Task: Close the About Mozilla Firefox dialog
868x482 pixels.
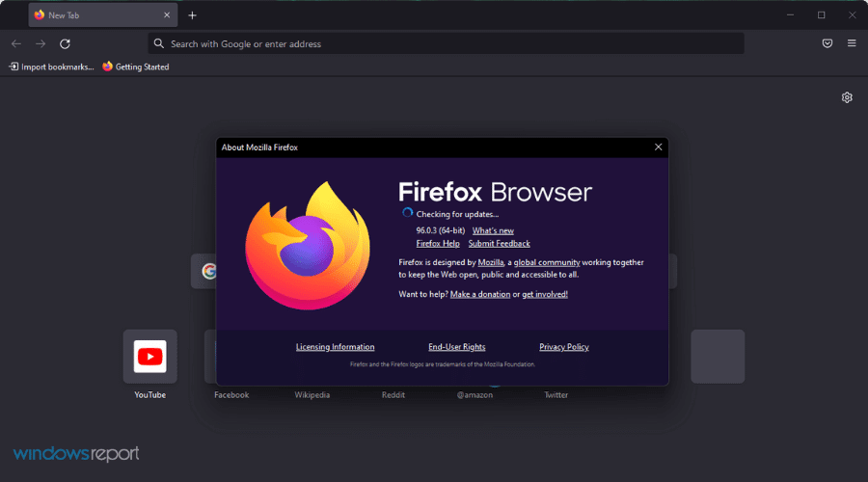Action: (658, 147)
